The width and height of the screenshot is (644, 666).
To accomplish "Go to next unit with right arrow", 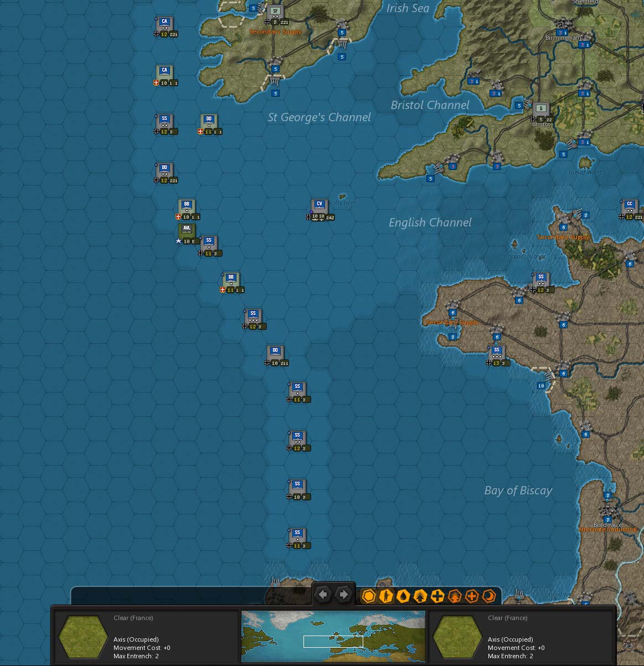I will 343,595.
